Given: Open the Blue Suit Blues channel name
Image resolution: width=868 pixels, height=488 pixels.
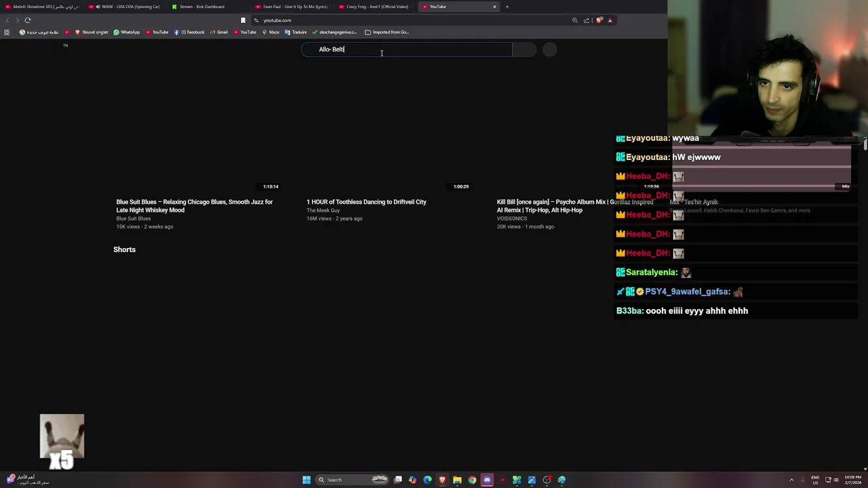Looking at the screenshot, I should [134, 218].
